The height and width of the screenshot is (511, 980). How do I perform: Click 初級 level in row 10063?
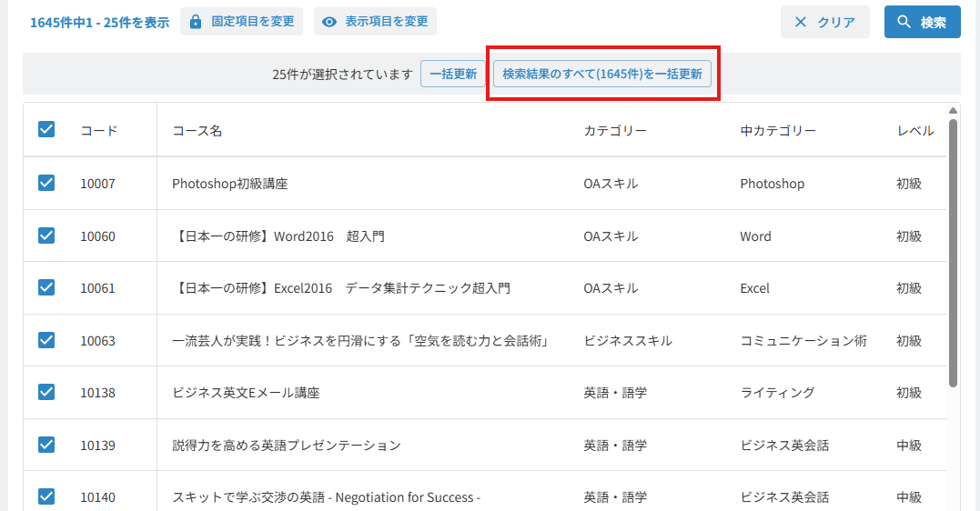point(909,340)
